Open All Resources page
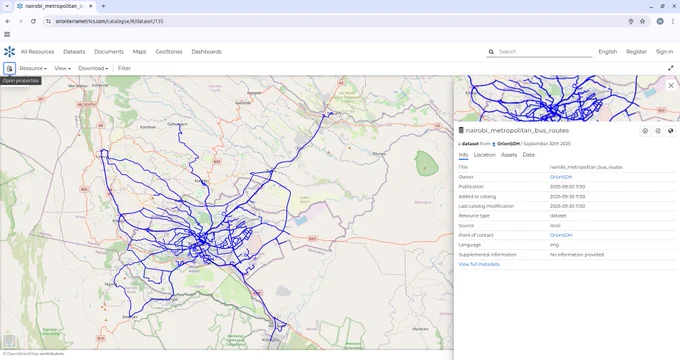The height and width of the screenshot is (360, 680). click(x=37, y=52)
